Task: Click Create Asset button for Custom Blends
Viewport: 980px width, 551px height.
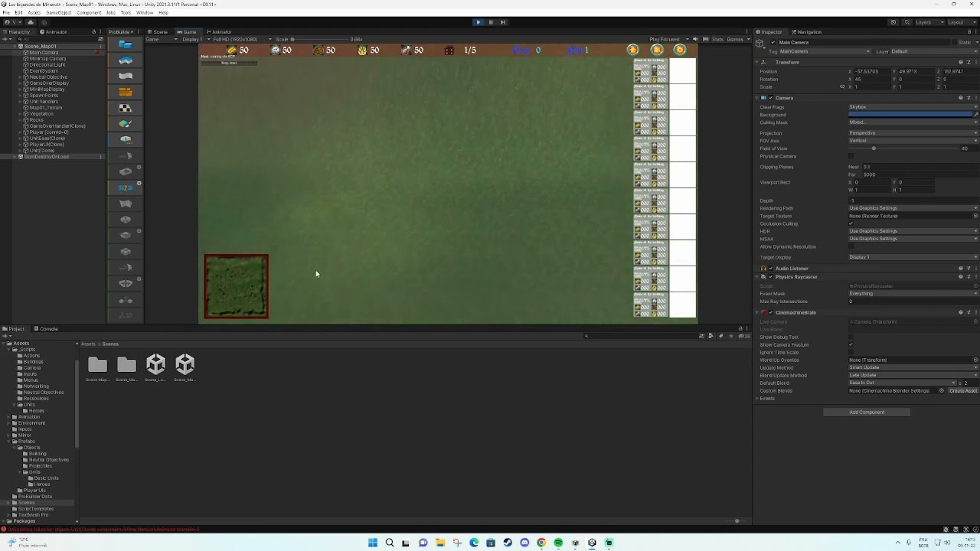Action: (x=963, y=391)
